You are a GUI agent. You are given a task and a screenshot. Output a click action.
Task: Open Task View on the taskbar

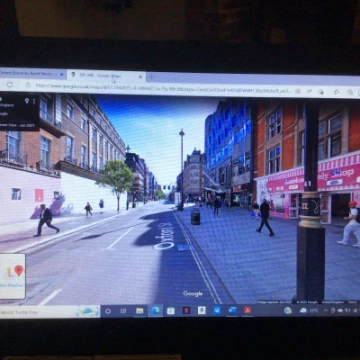tap(123, 311)
